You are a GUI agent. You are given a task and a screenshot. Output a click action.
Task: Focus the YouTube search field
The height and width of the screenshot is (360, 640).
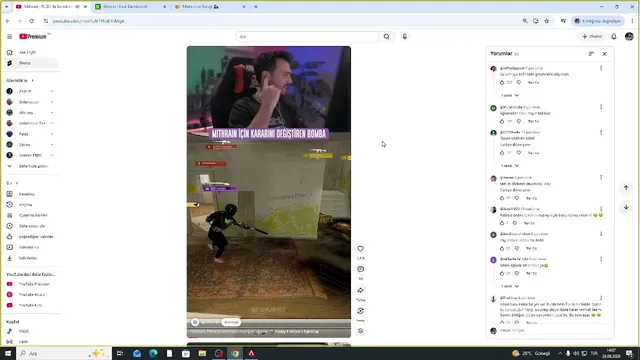tap(307, 36)
